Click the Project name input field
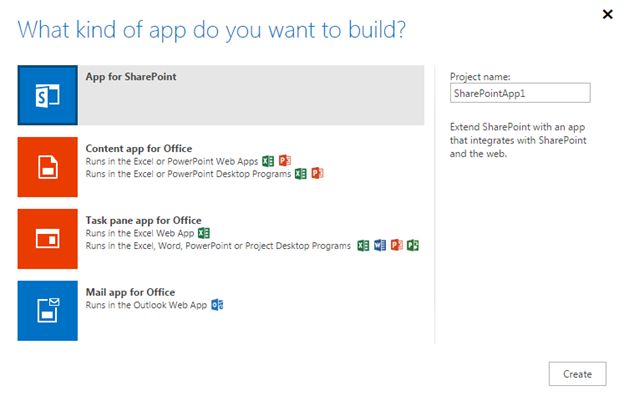The width and height of the screenshot is (624, 401). coord(520,93)
